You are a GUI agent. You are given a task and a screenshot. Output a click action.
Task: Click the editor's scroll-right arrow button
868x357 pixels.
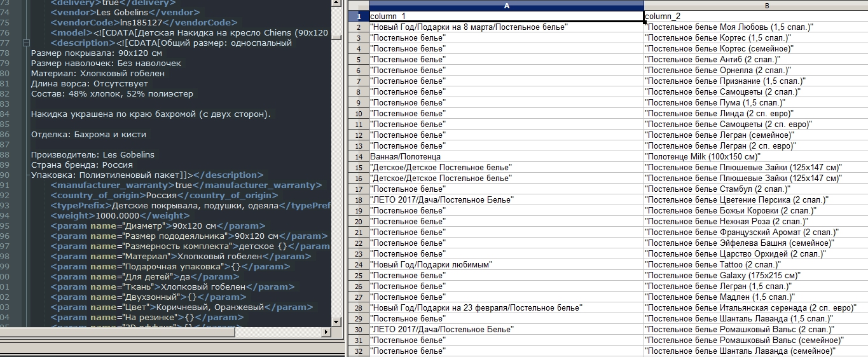click(x=325, y=332)
